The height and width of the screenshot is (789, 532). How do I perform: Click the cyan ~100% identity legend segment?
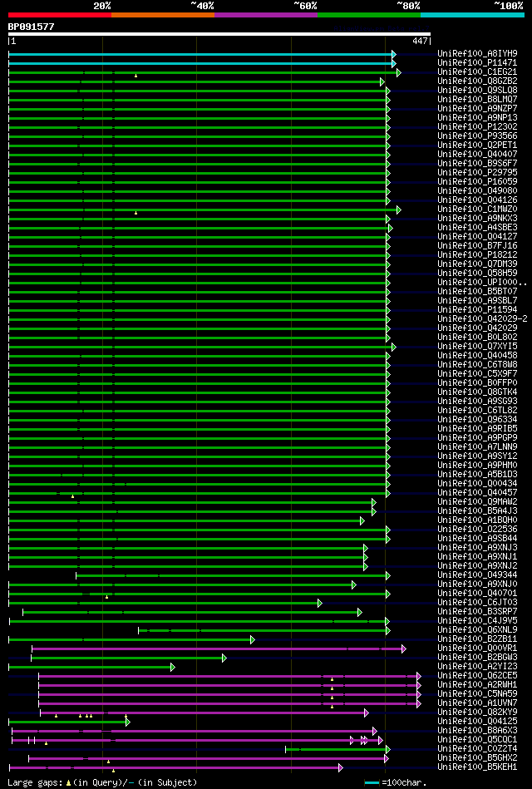pos(473,15)
